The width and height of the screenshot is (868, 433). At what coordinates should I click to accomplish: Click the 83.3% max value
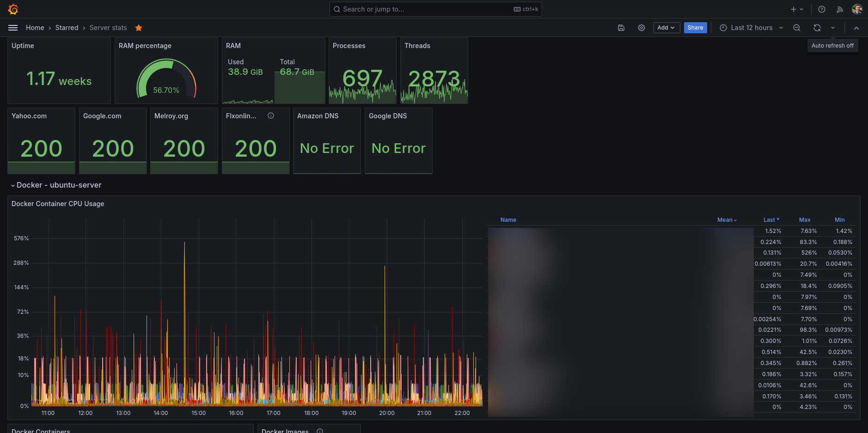[x=808, y=242]
